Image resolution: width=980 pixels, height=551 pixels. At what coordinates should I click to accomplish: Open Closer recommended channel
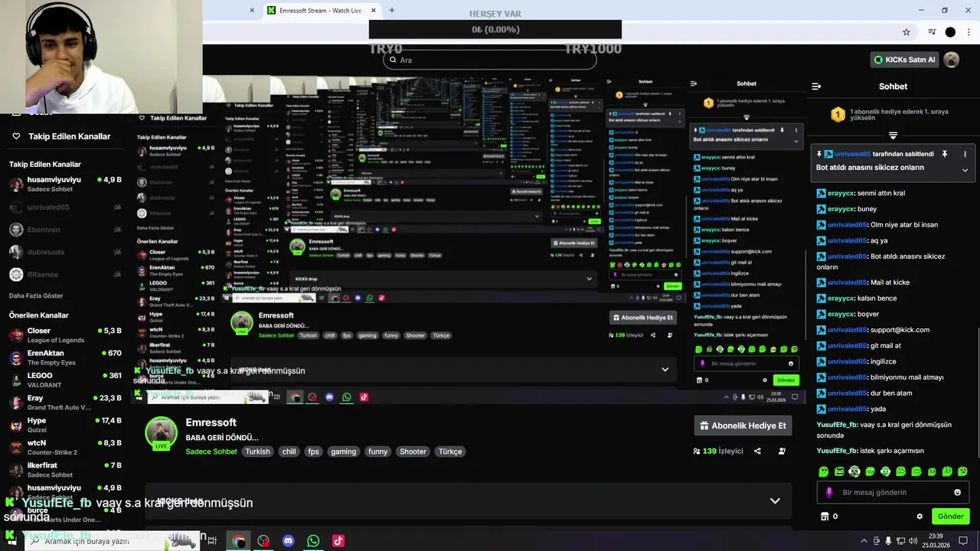coord(65,334)
